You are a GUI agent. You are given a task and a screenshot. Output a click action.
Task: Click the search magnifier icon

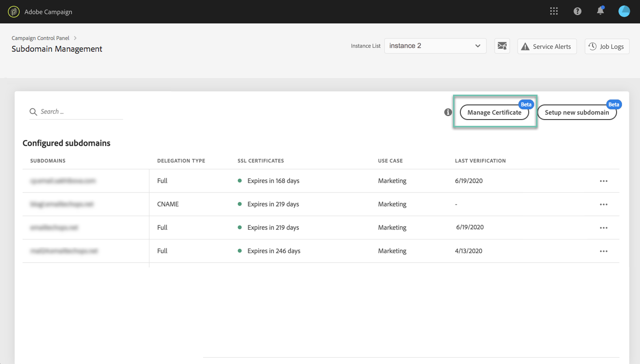click(x=33, y=112)
